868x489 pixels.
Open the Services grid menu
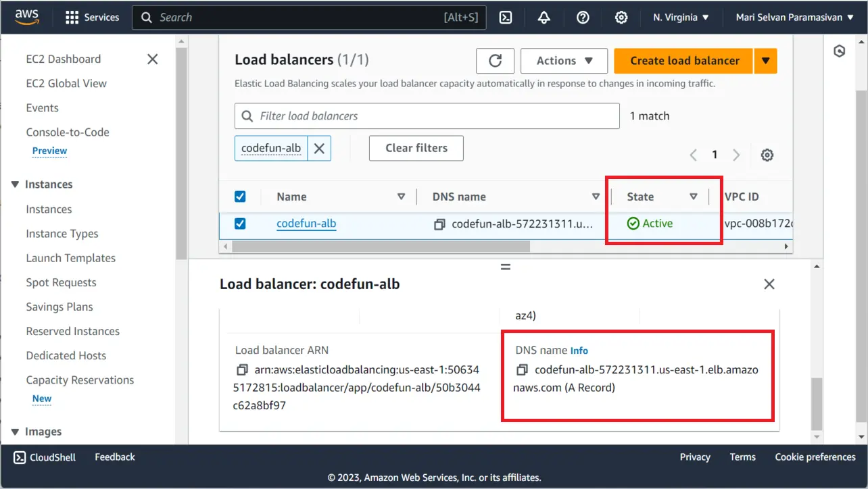coord(92,18)
